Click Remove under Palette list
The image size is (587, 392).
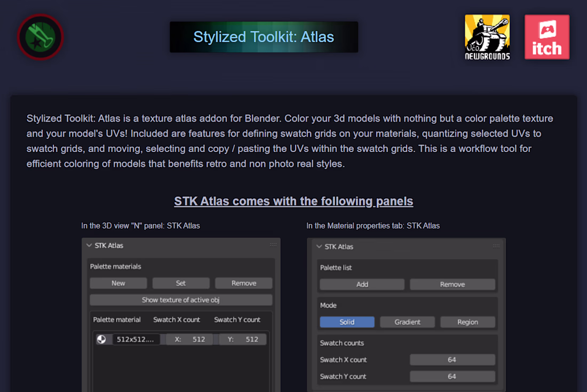[x=452, y=284]
